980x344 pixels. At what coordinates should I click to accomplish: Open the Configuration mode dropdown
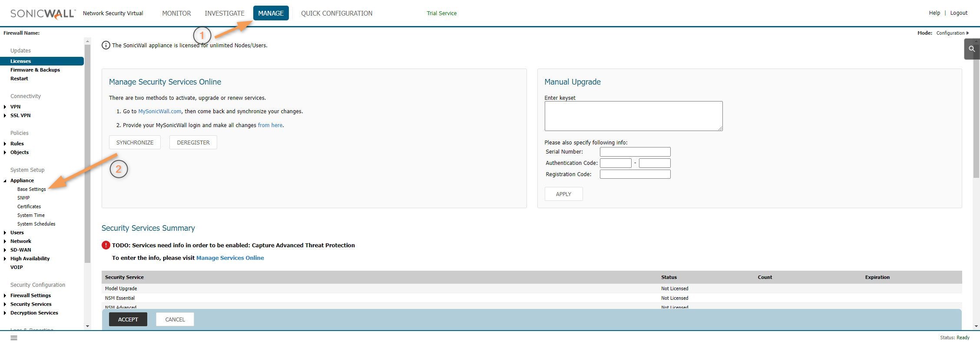coord(952,33)
